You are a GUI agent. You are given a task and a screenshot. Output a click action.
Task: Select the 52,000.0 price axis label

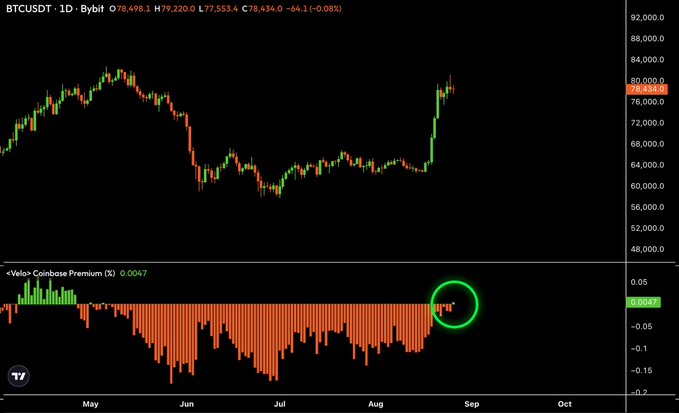(647, 228)
